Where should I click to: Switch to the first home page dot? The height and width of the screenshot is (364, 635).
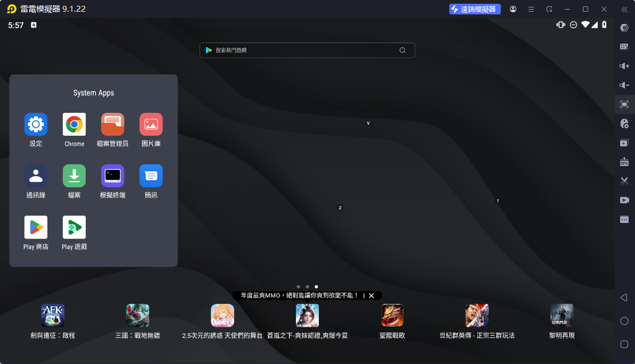pos(299,287)
